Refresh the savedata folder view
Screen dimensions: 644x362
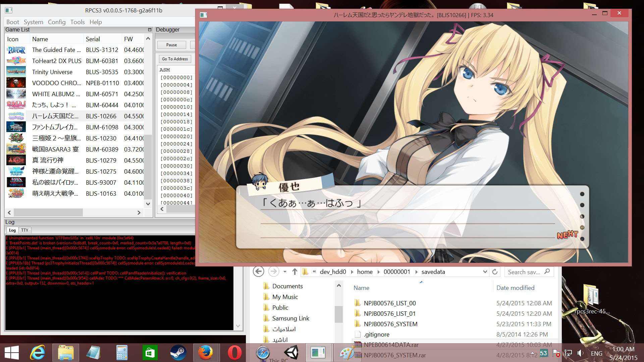click(495, 271)
